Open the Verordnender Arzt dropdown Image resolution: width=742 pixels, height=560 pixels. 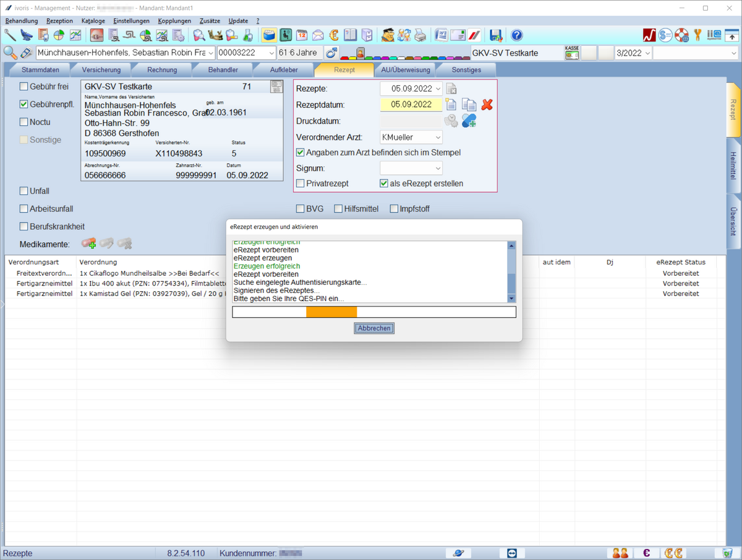[x=438, y=137]
